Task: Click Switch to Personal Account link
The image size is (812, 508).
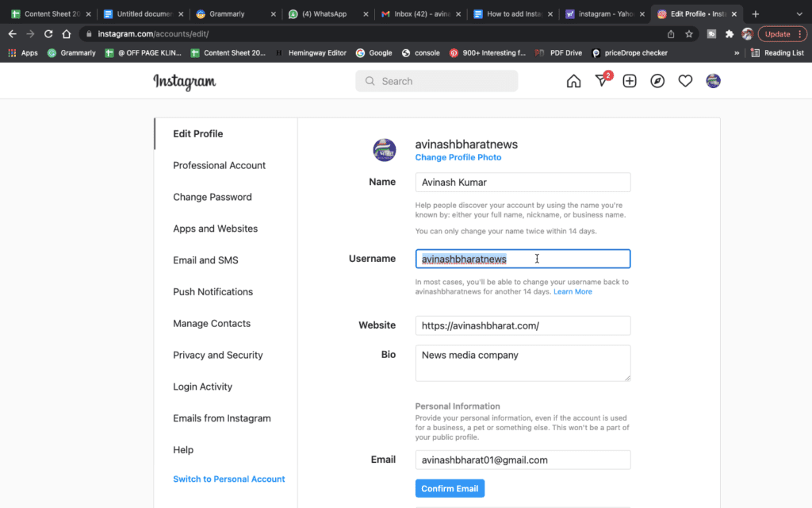Action: 229,479
